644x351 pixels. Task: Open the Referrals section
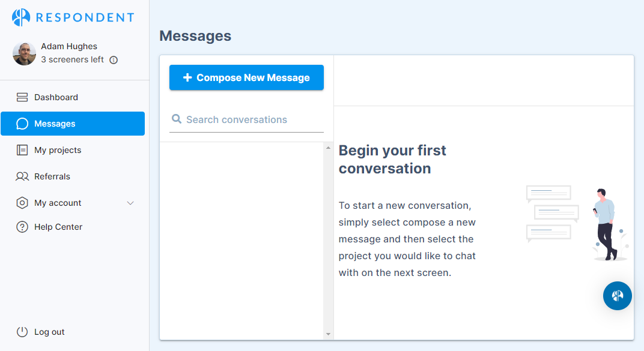(52, 176)
